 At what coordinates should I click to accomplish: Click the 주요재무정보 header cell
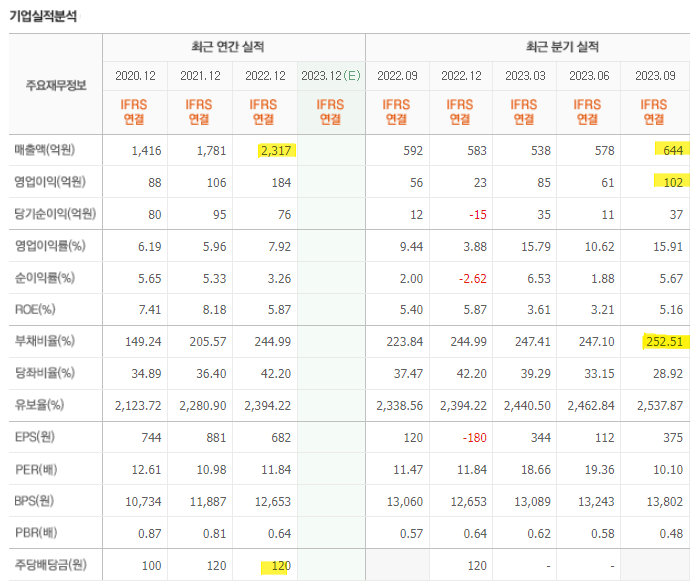click(56, 85)
